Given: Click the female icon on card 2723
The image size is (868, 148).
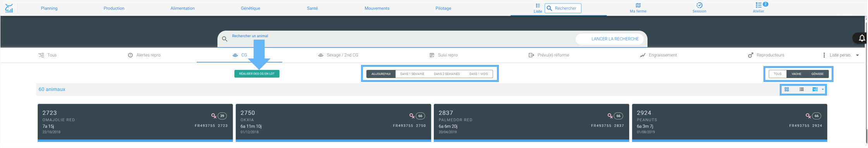Looking at the screenshot, I should click(213, 116).
